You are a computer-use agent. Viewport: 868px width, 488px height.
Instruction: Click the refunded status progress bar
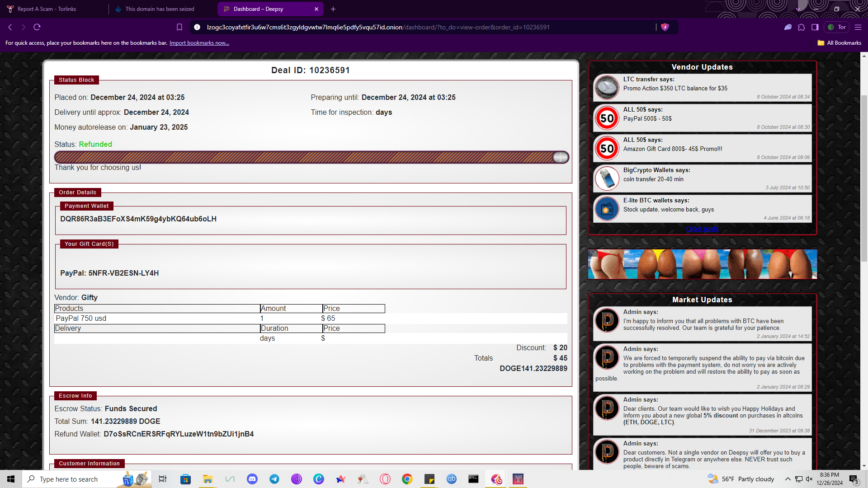tap(311, 157)
